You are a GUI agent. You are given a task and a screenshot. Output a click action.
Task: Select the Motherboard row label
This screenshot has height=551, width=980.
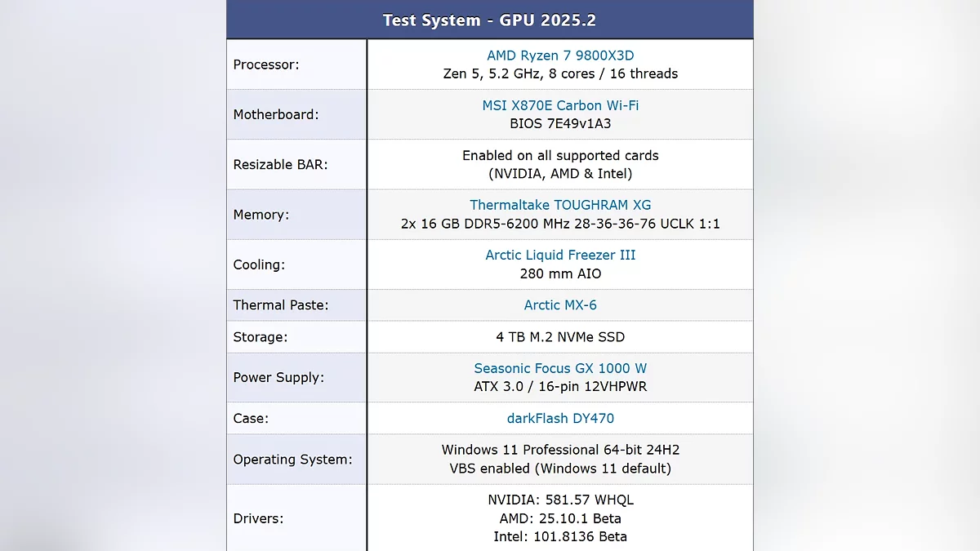[x=275, y=114]
